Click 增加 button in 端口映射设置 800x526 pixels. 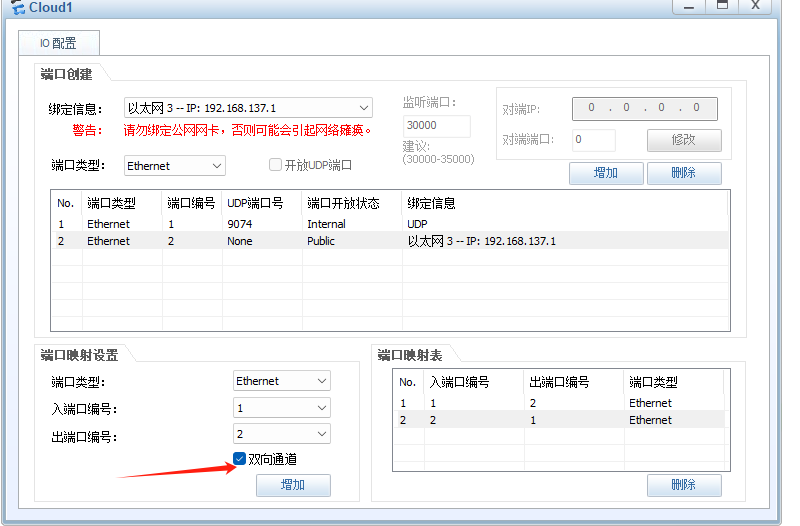click(293, 485)
